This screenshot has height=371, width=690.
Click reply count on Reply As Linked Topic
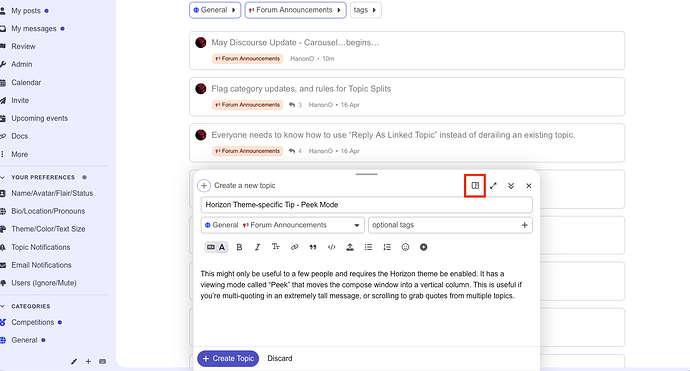click(x=295, y=151)
